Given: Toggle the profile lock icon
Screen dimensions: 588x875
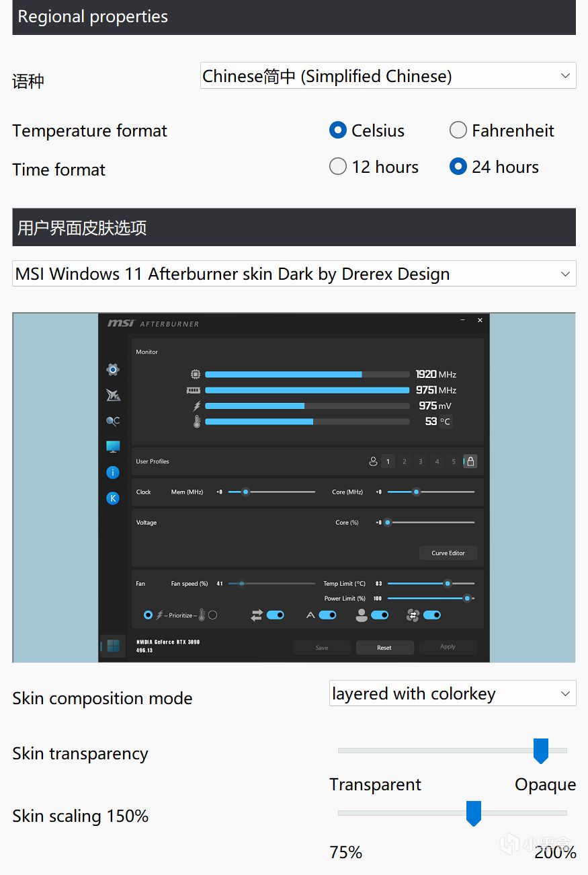Looking at the screenshot, I should tap(470, 461).
